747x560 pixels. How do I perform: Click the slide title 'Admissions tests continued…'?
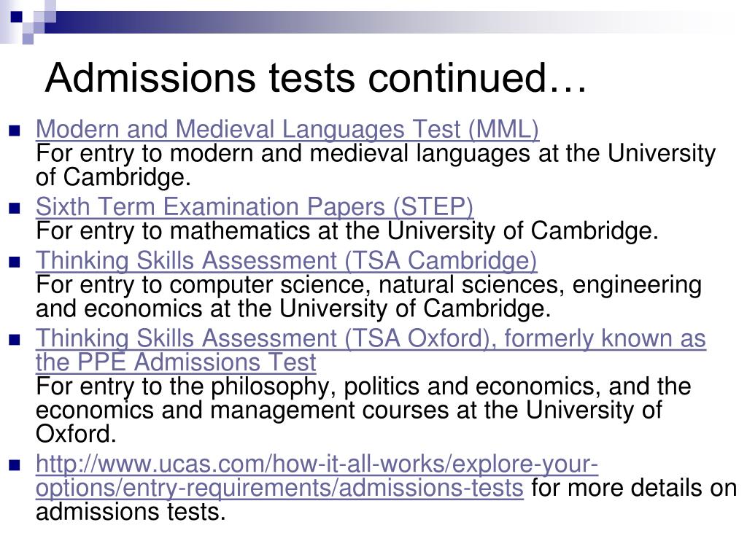315,77
